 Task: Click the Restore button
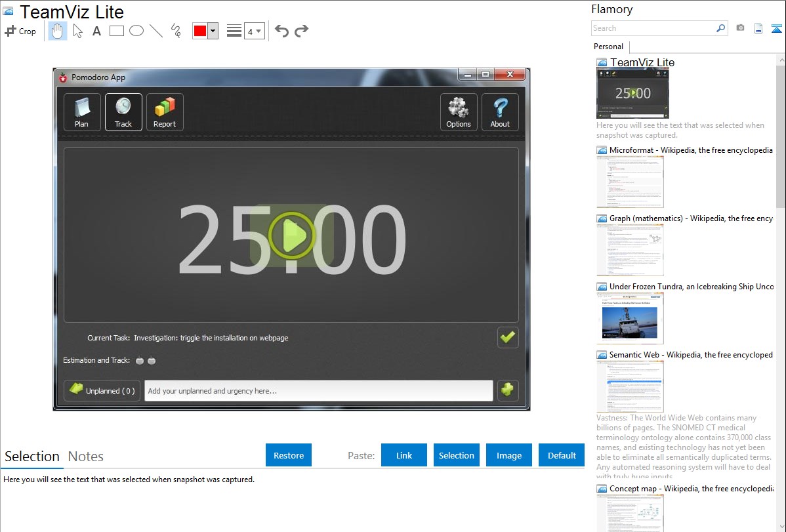tap(289, 455)
